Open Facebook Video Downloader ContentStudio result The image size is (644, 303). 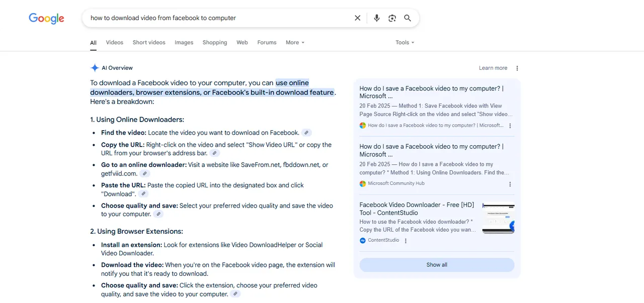(417, 209)
